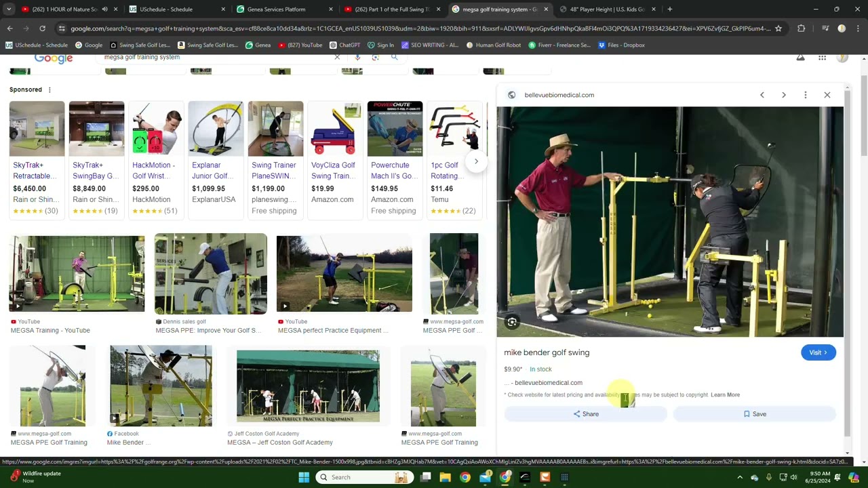Open the VoyCliza Golf Swing Trainer product
This screenshot has width=868, height=488.
[335, 160]
